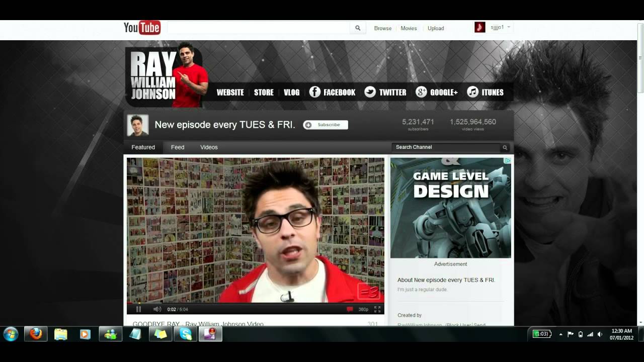644x362 pixels.
Task: Select the Featured tab
Action: (143, 147)
